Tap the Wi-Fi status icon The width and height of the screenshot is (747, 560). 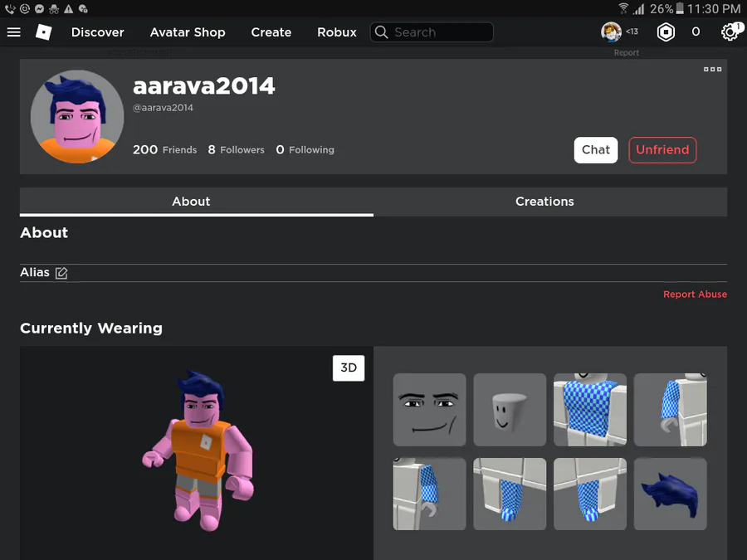623,8
